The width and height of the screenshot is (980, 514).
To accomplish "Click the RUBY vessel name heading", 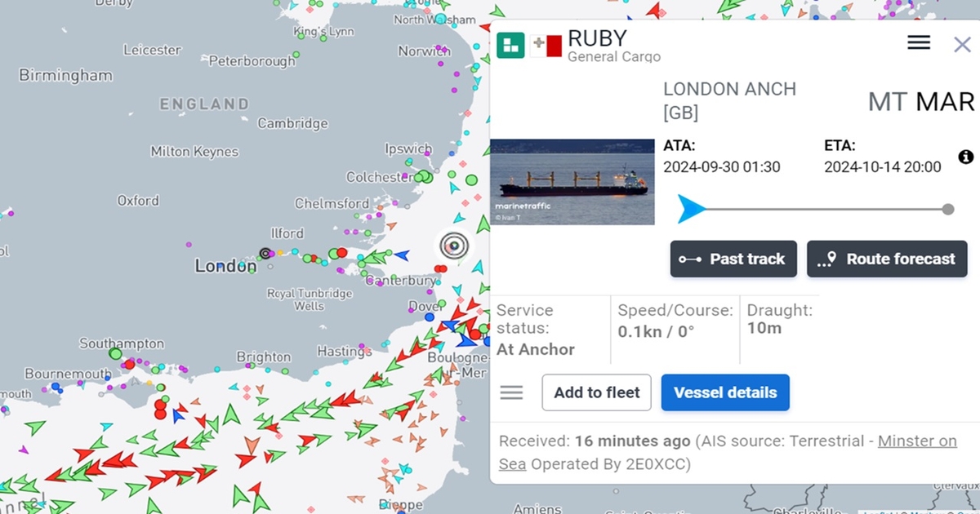I will click(x=597, y=38).
